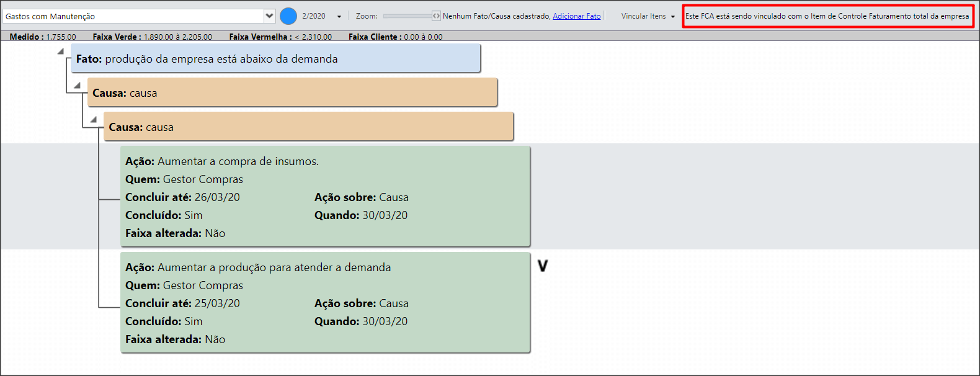This screenshot has height=376, width=980.
Task: Click the Faixa Vermelha range label
Action: tap(280, 37)
